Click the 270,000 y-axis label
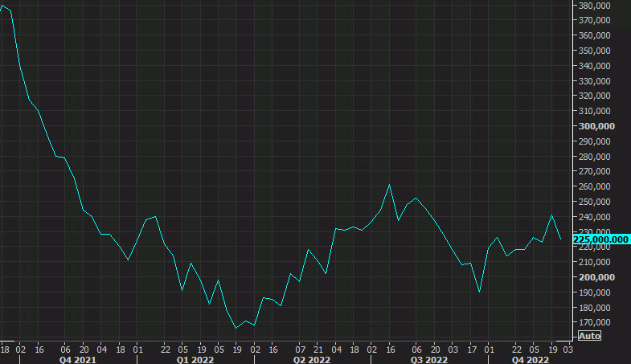Screen dimensions: 631x364 [594, 171]
